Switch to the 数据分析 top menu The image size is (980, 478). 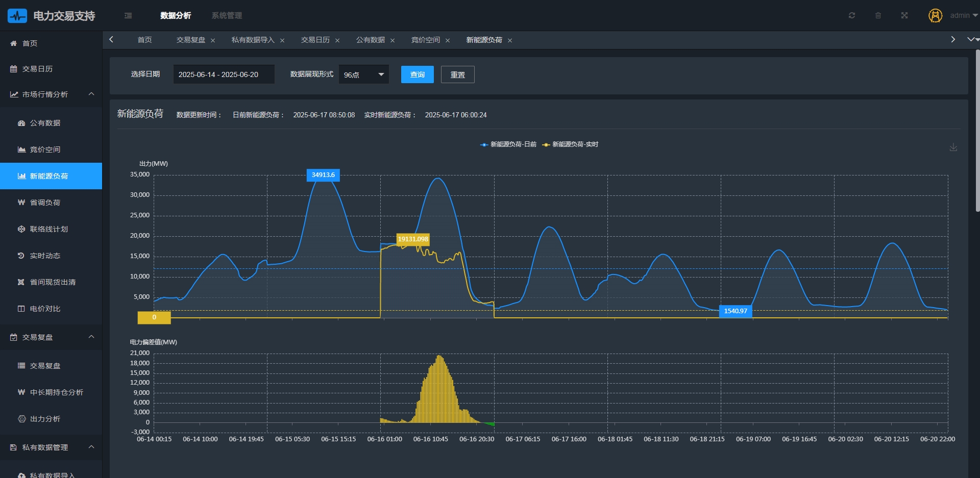tap(176, 15)
